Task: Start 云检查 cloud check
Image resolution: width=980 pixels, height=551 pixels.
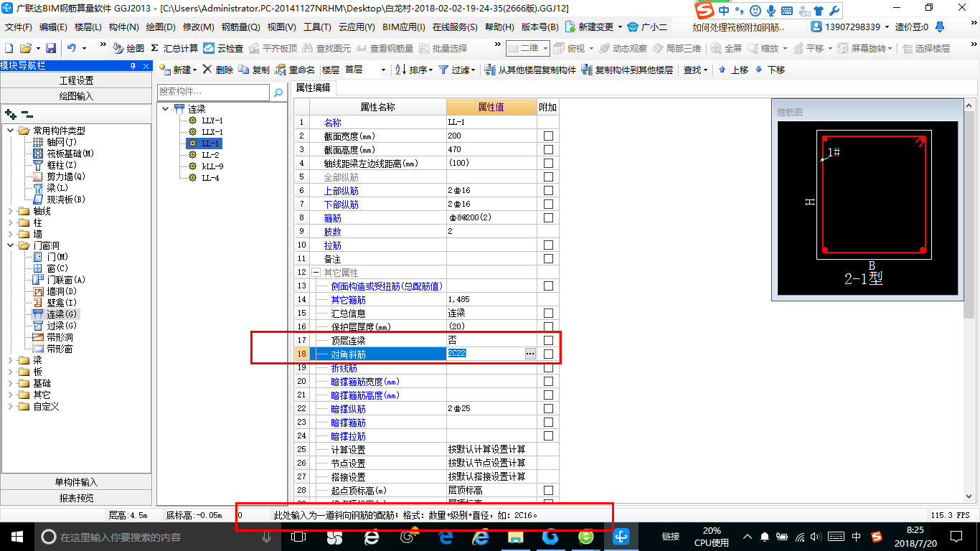Action: point(223,48)
